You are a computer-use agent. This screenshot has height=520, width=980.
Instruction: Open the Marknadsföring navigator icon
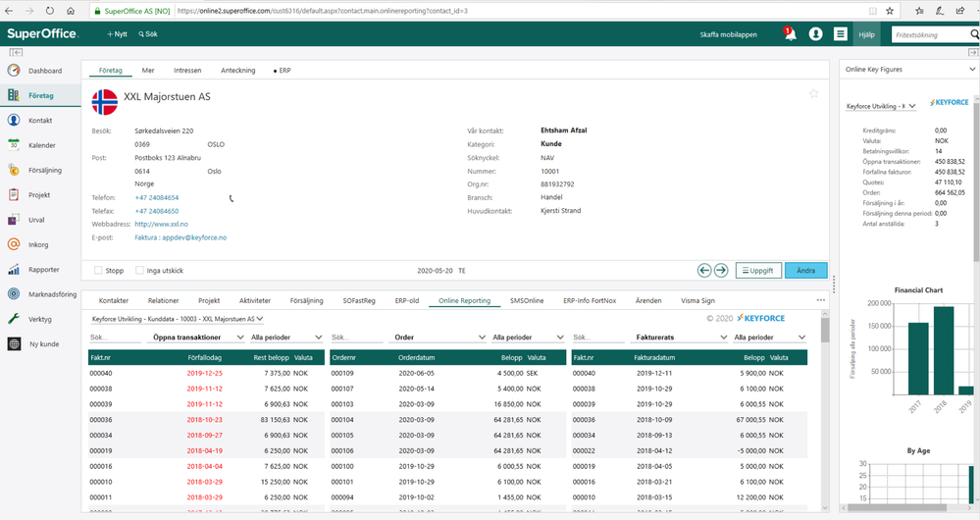click(x=14, y=293)
